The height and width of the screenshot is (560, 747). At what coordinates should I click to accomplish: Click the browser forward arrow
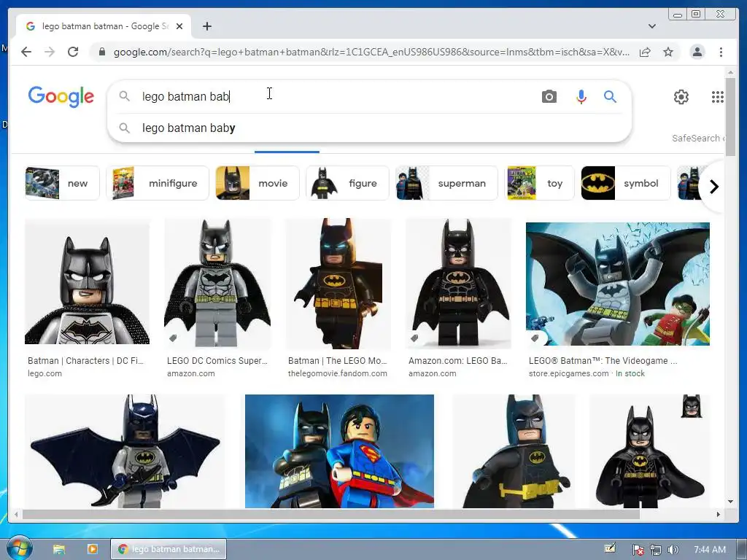[50, 52]
